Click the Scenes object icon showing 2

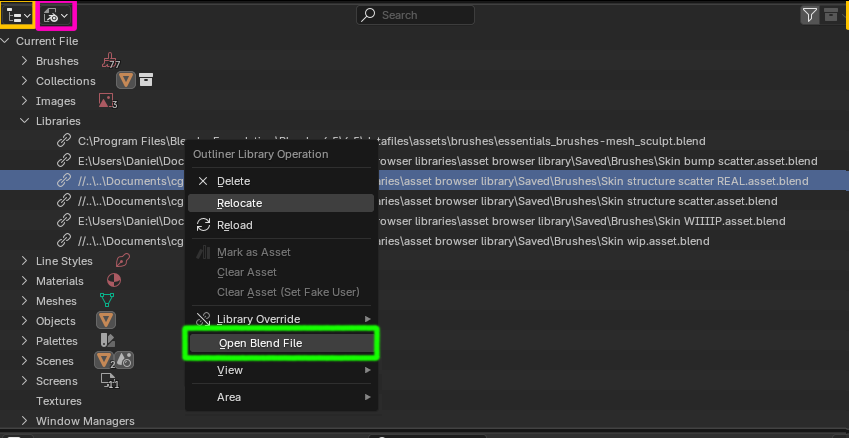click(x=104, y=361)
